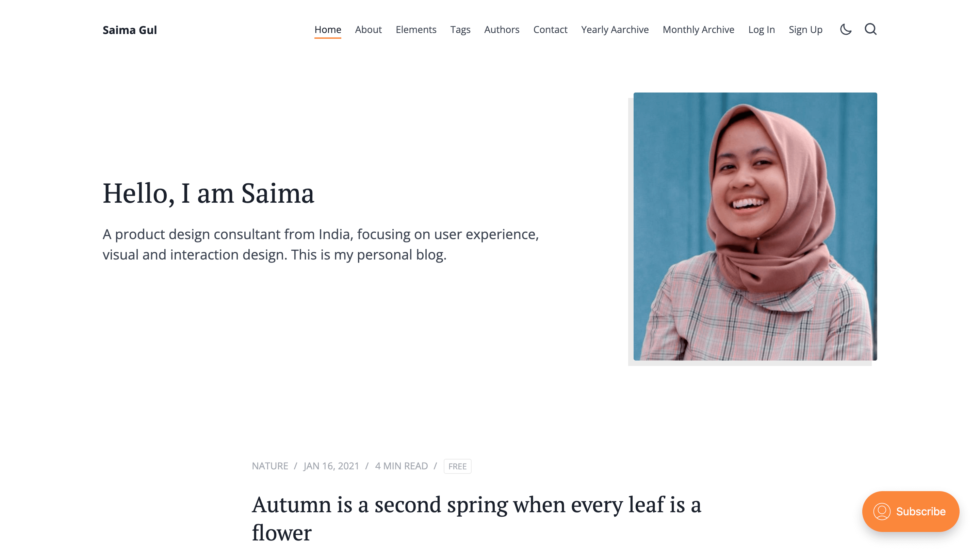Click the Saima Gul site logo
Viewport: 980px width, 551px height.
[x=129, y=30]
